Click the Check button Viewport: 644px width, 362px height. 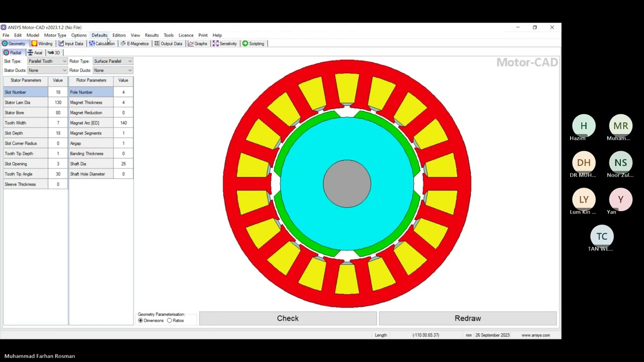(x=288, y=318)
